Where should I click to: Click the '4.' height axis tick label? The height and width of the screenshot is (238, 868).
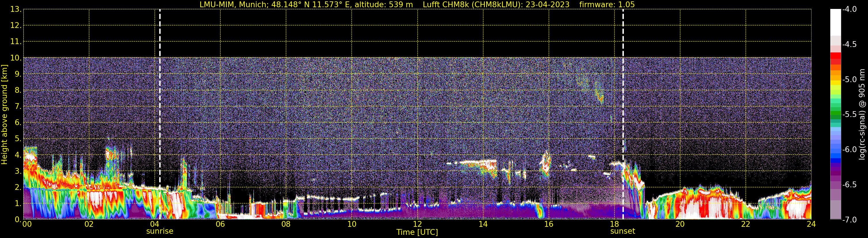click(18, 155)
